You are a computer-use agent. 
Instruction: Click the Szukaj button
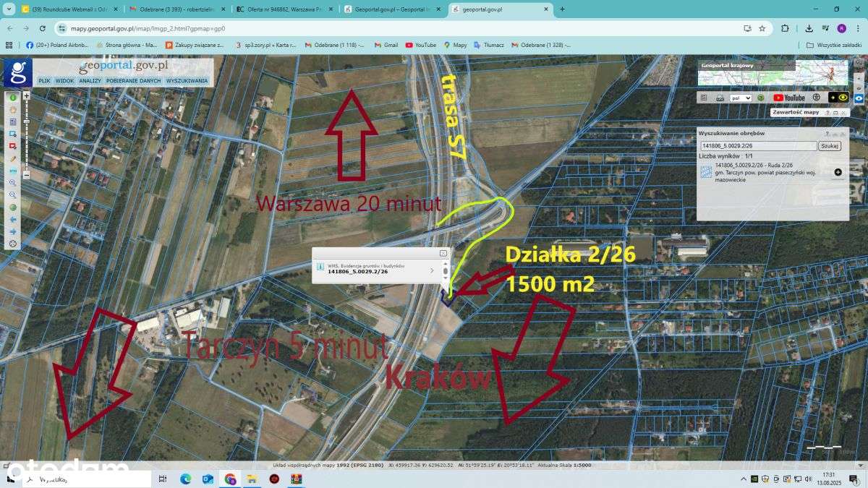[830, 145]
